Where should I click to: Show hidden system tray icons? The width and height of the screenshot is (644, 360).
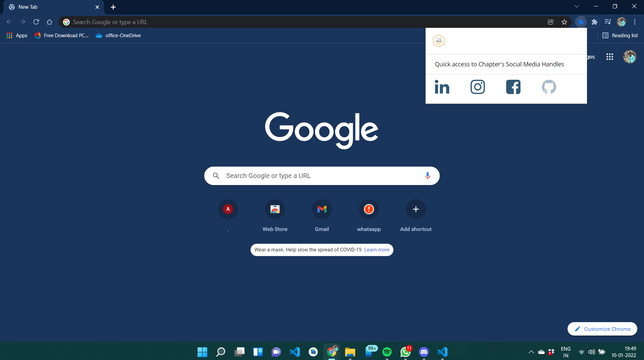(x=531, y=352)
